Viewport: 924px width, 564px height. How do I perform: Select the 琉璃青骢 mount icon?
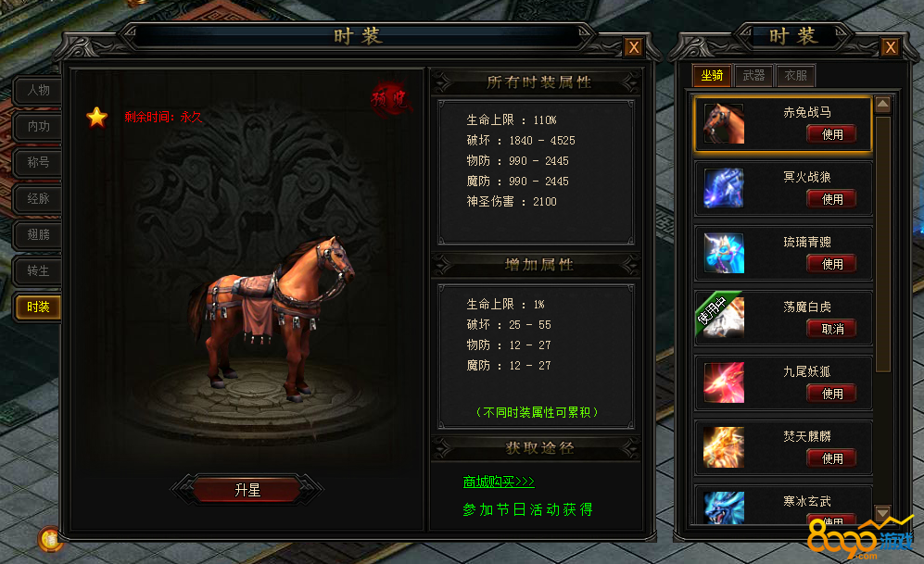coord(724,253)
